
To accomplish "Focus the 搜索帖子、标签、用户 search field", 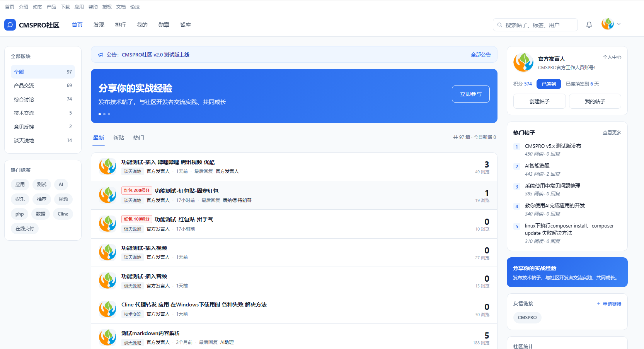I will pyautogui.click(x=535, y=25).
